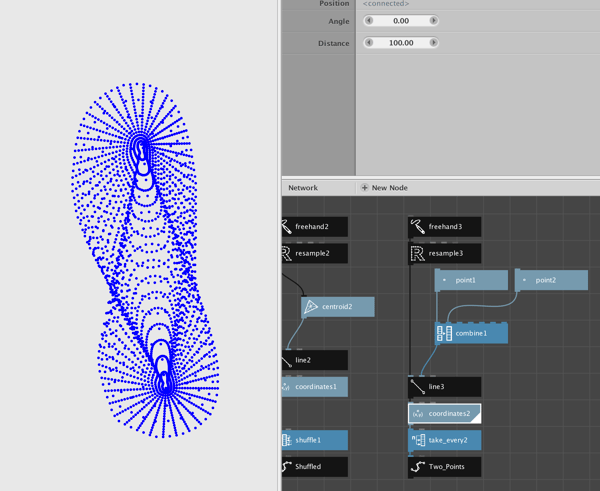The height and width of the screenshot is (491, 600).
Task: Click the centroid2 node triangle icon
Action: click(x=310, y=307)
